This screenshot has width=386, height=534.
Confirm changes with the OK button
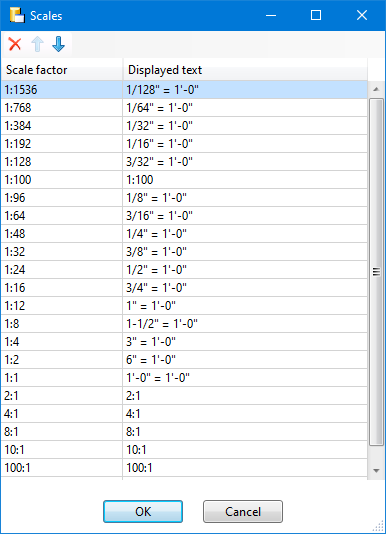tap(143, 512)
